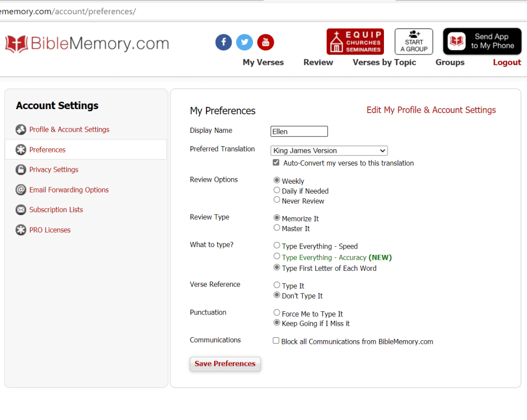Select Type Everything - Accuracy
This screenshot has height=420, width=527.
pos(276,256)
